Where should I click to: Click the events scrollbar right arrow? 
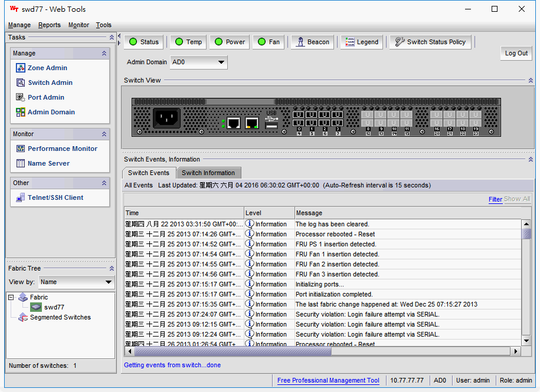516,351
